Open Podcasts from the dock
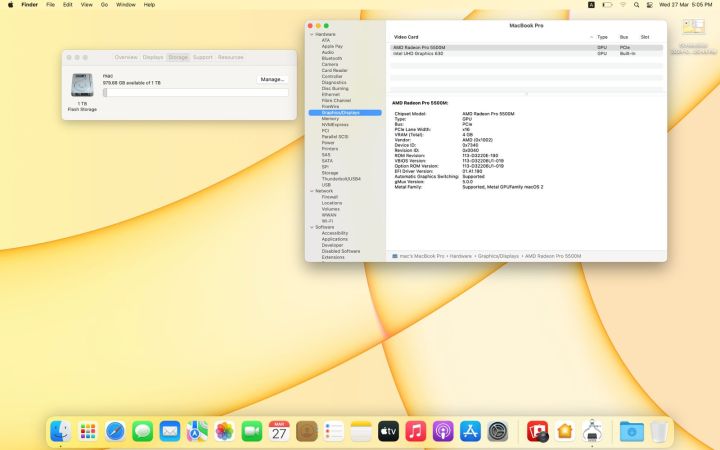720x450 pixels. tap(443, 431)
